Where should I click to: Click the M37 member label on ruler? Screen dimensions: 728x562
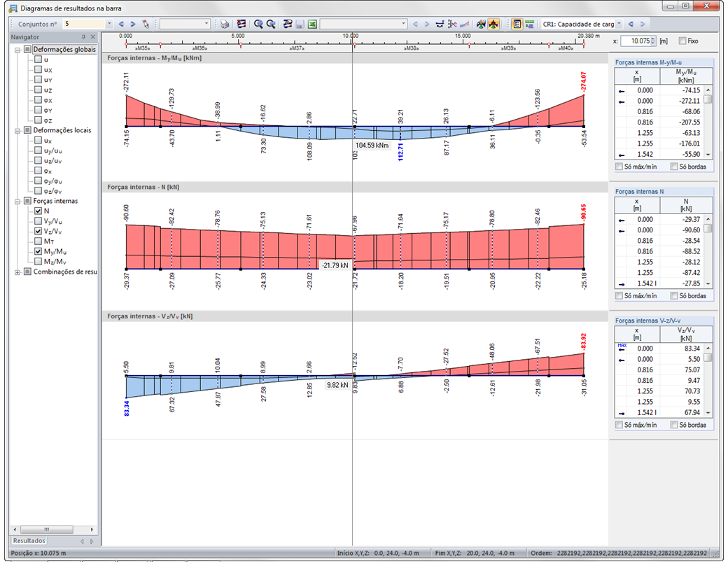[x=297, y=48]
